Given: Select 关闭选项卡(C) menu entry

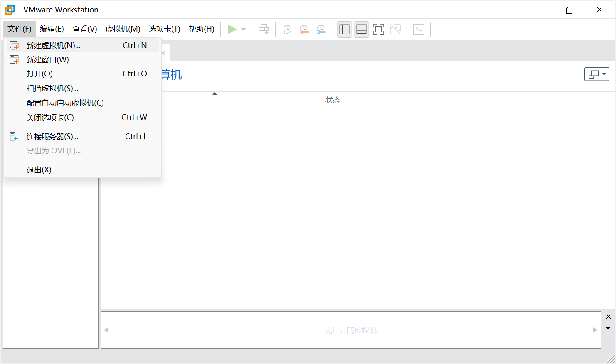Looking at the screenshot, I should [82, 117].
